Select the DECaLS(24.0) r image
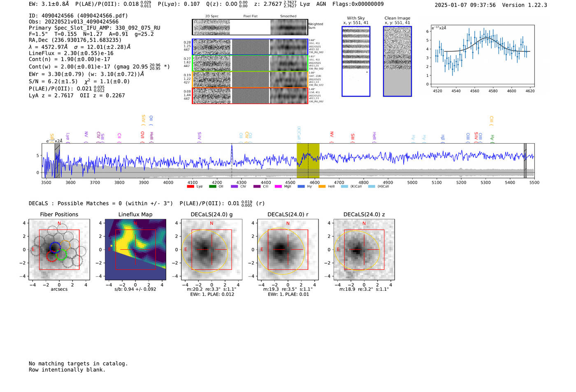 coord(288,249)
